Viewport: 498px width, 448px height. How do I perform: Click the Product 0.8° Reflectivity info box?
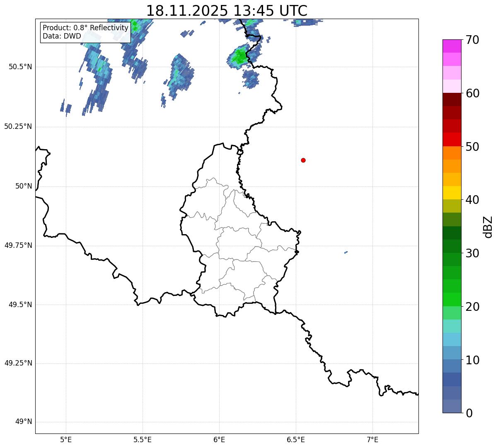85,32
